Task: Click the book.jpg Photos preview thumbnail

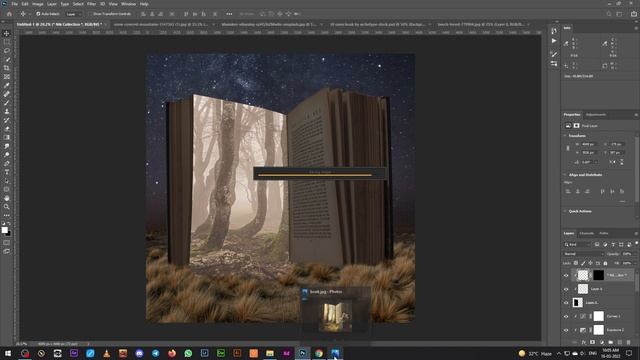Action: 335,317
